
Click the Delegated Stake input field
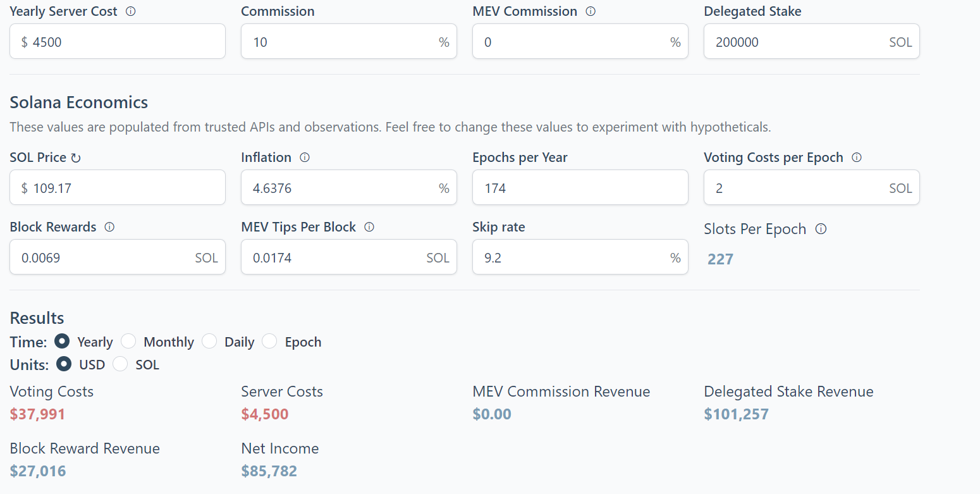coord(812,42)
